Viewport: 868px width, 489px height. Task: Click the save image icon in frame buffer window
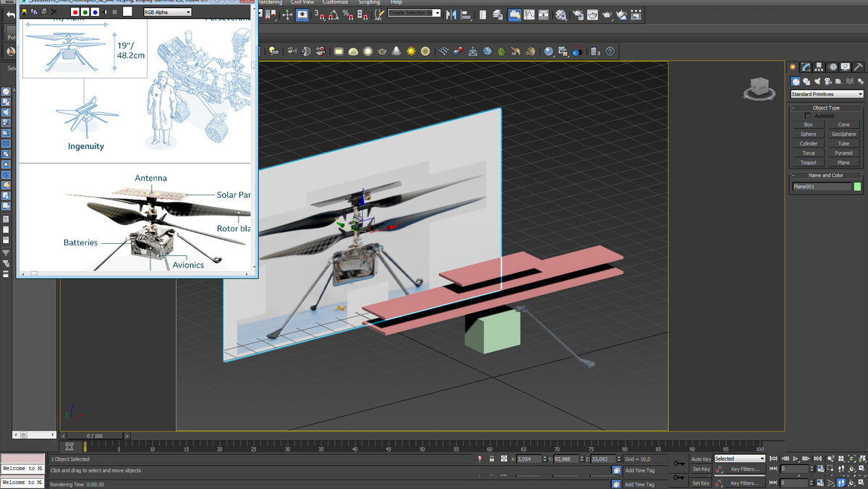25,12
